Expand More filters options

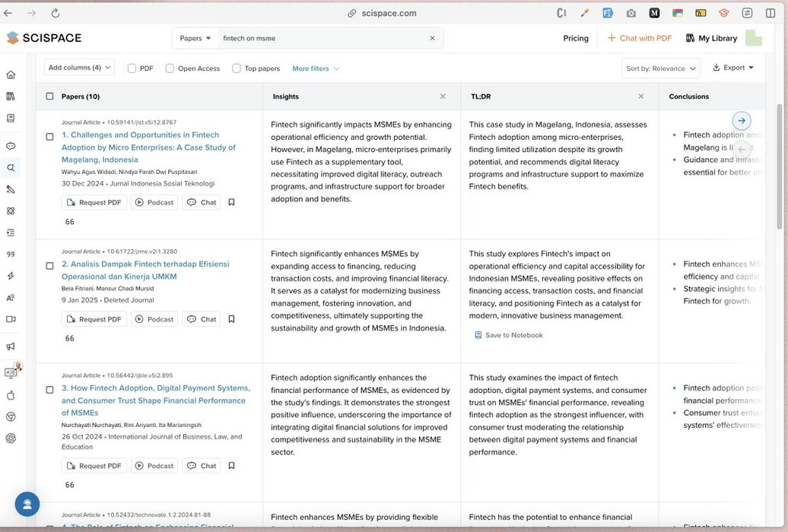316,68
